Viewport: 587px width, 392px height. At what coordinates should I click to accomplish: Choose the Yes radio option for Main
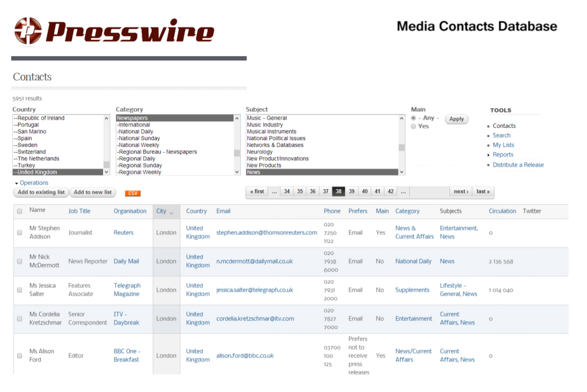(x=413, y=126)
